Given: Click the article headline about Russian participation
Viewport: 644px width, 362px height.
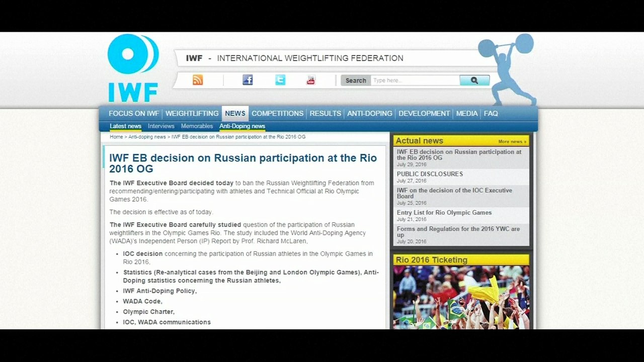Looking at the screenshot, I should (243, 163).
